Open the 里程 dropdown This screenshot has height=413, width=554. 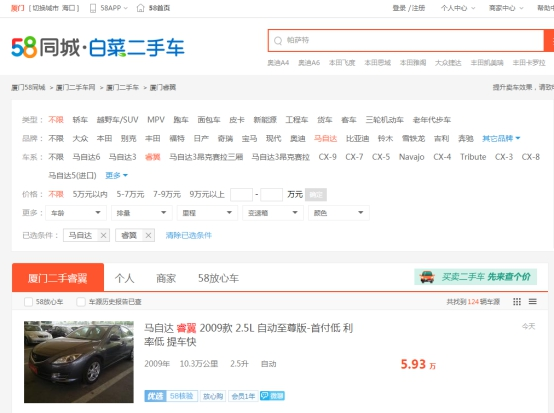pos(207,213)
